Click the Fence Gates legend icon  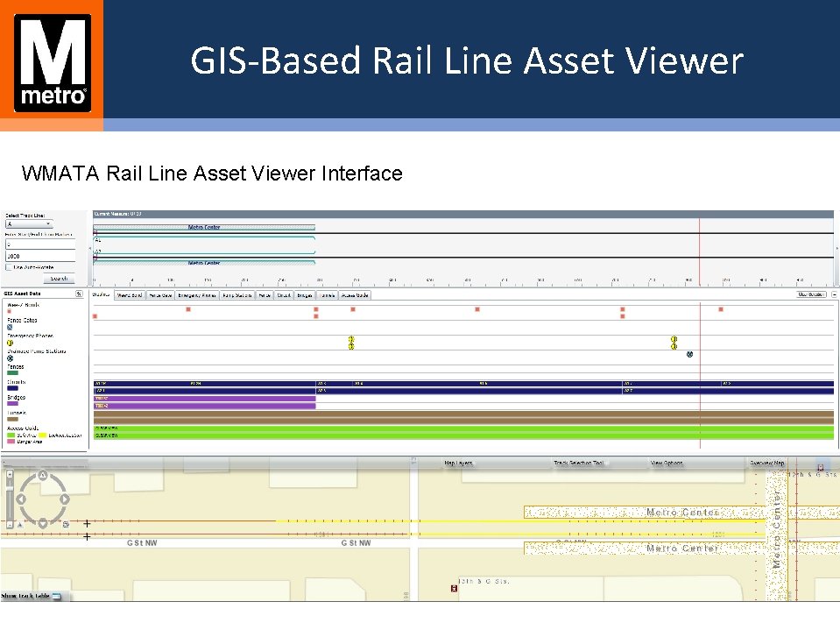point(10,327)
